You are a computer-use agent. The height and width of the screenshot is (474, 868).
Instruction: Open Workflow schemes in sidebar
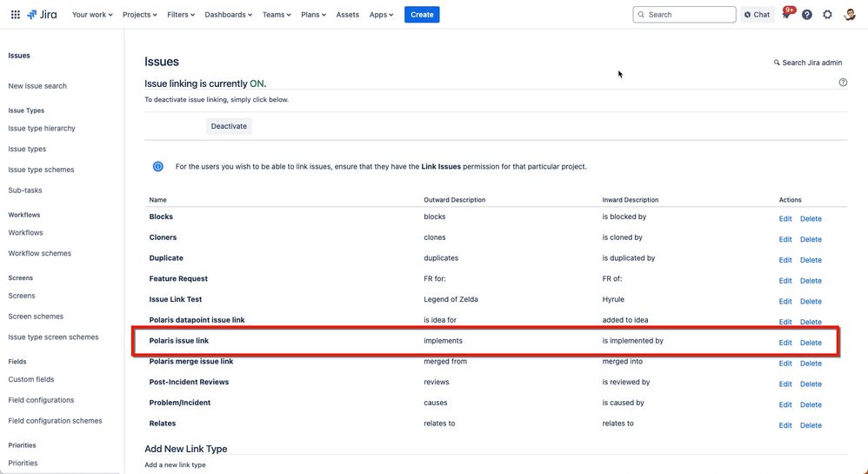point(40,253)
